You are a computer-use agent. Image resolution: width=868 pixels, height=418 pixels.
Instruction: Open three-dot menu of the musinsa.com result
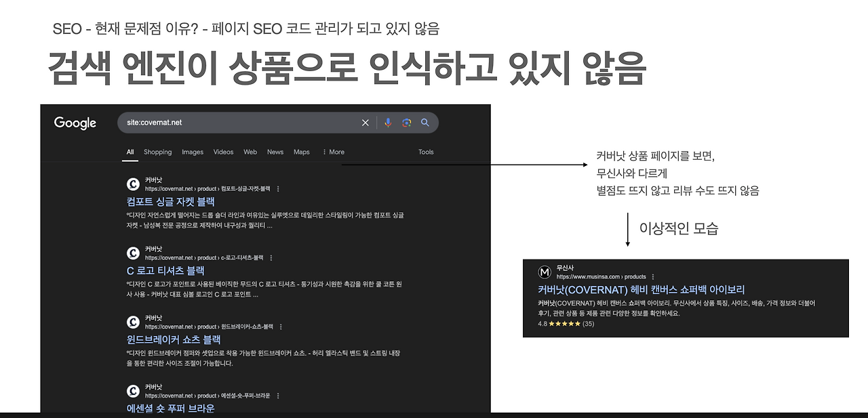click(x=654, y=277)
